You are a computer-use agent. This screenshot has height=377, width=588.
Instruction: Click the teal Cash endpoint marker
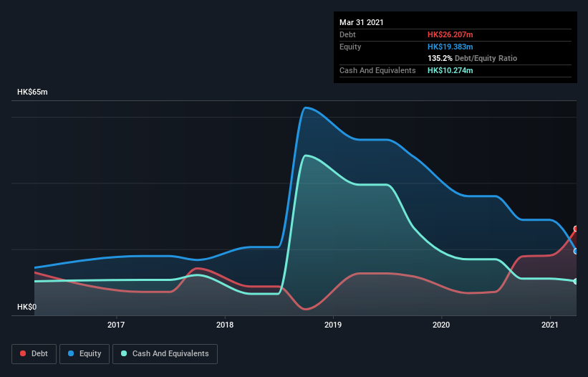(577, 282)
